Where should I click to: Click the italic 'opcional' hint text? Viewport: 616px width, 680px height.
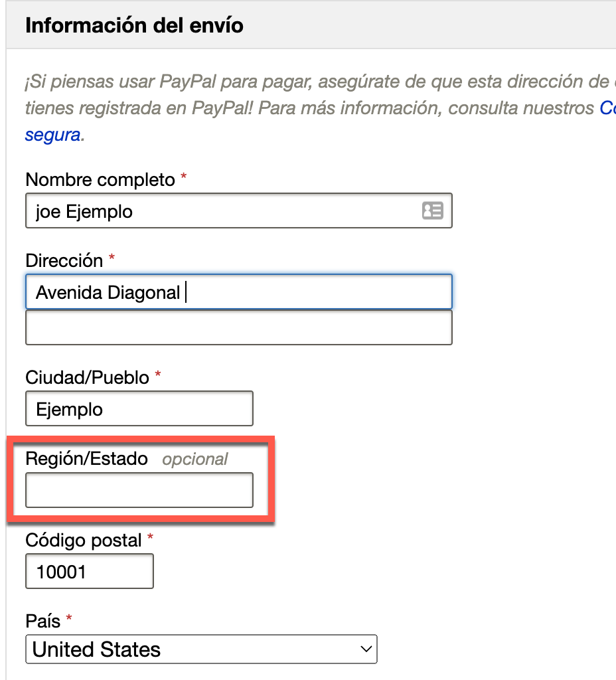coord(195,460)
